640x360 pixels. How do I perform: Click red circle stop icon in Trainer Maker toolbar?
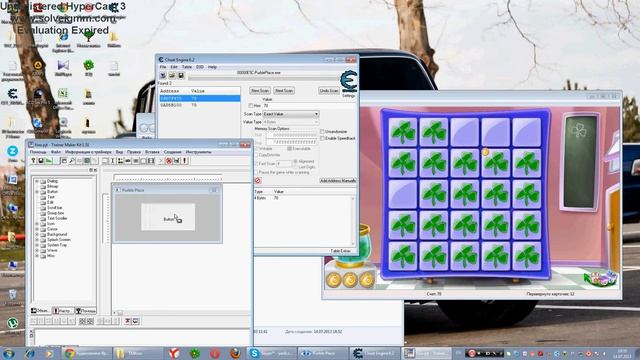pyautogui.click(x=169, y=161)
